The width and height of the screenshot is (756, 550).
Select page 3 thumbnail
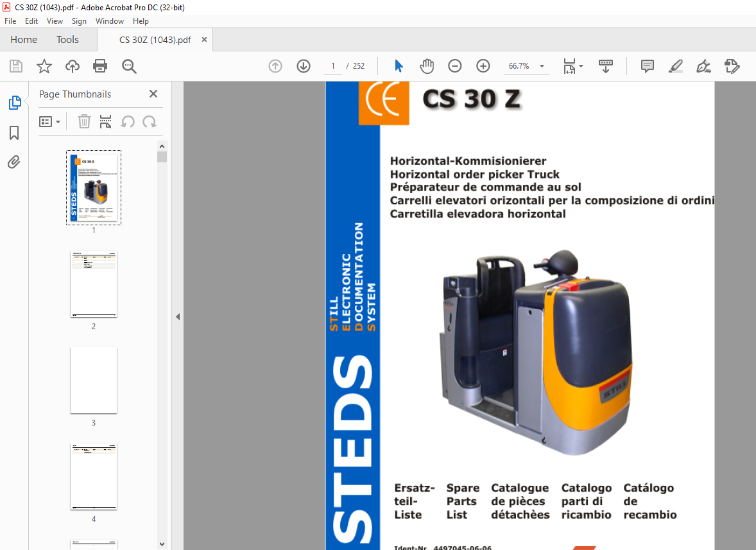[x=94, y=381]
